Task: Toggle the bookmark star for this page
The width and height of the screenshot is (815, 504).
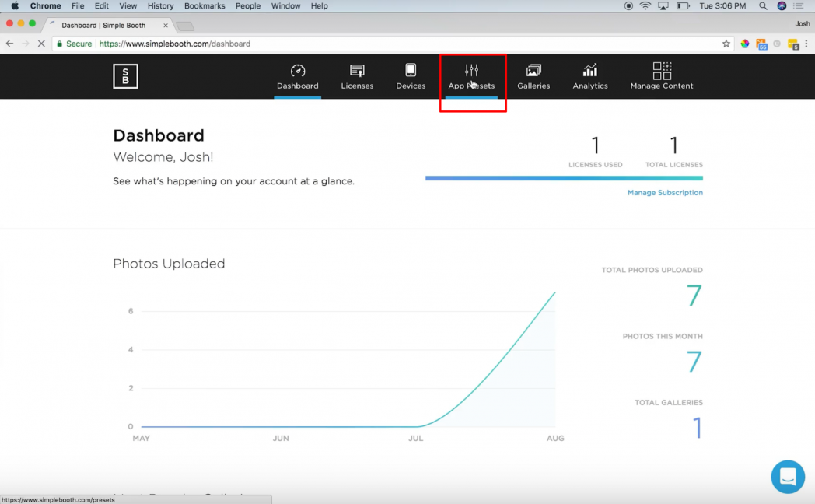Action: [726, 44]
